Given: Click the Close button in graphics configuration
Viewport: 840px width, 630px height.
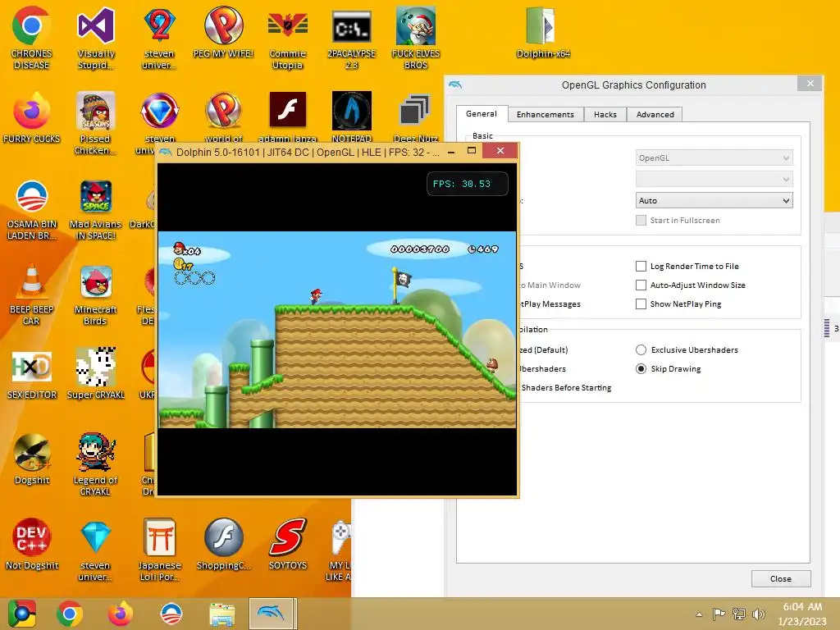Looking at the screenshot, I should [x=781, y=578].
